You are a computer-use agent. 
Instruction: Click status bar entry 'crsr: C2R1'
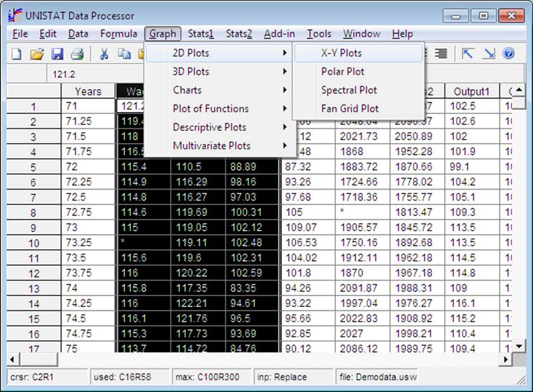(47, 377)
